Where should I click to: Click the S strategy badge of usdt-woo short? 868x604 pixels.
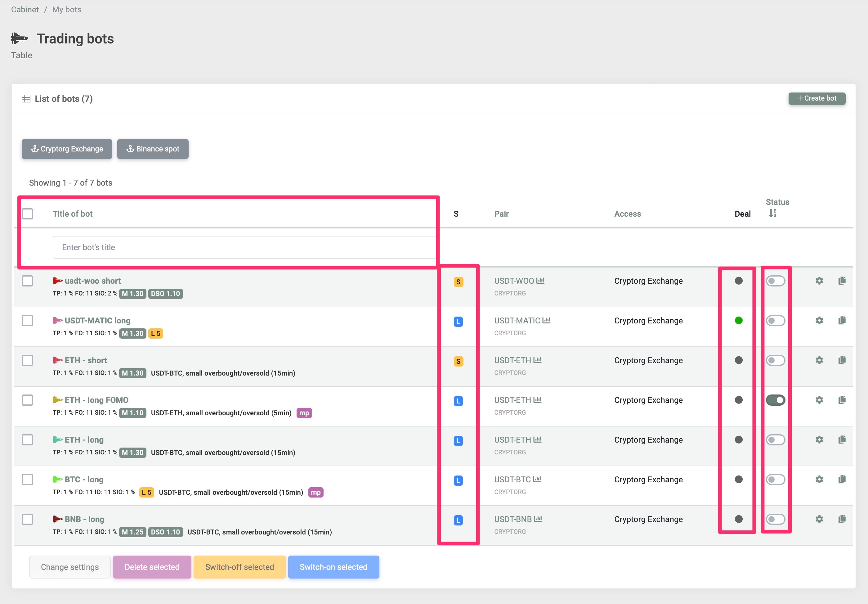[x=458, y=282]
